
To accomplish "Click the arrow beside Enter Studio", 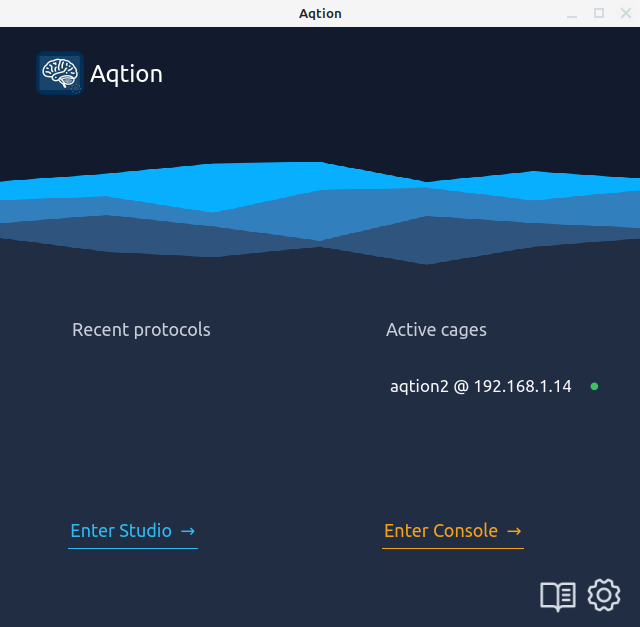I will click(188, 531).
